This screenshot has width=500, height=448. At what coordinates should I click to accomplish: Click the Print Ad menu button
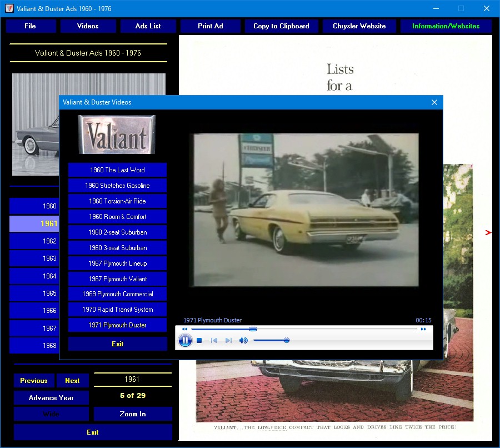pos(211,26)
